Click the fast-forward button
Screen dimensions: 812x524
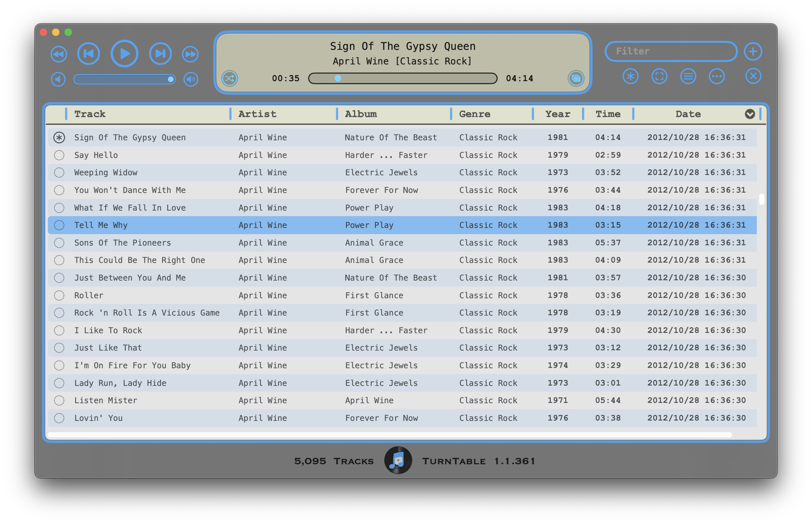coord(190,54)
